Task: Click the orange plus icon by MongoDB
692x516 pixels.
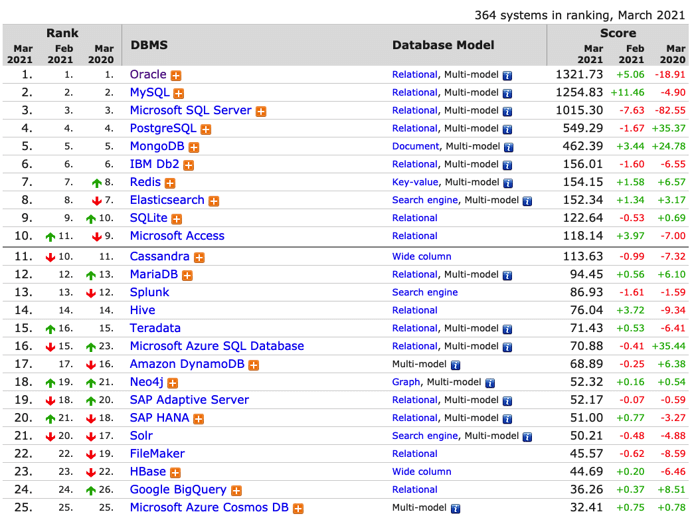Action: (194, 147)
